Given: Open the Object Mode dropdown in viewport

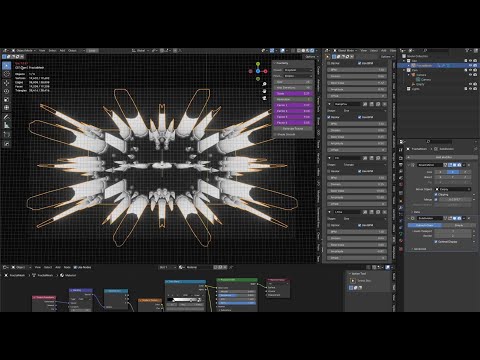Looking at the screenshot, I should pyautogui.click(x=24, y=51).
